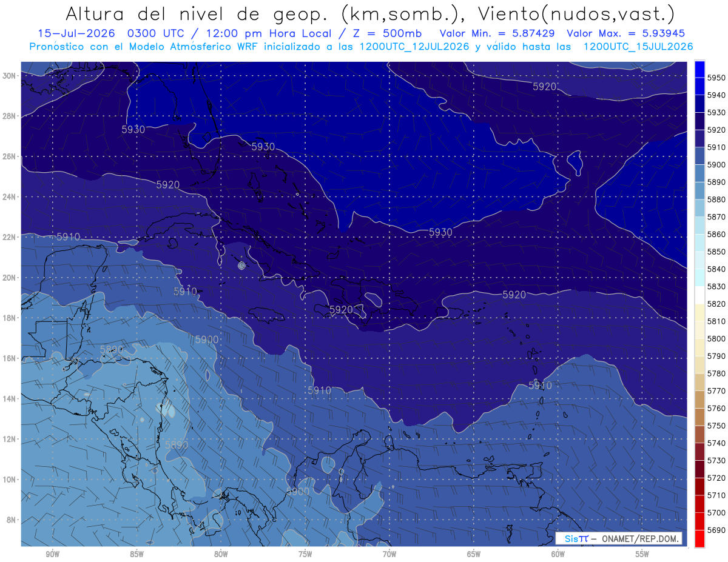Click the '65W' longitude axis label
Screen dimensions: 728x562
474,554
